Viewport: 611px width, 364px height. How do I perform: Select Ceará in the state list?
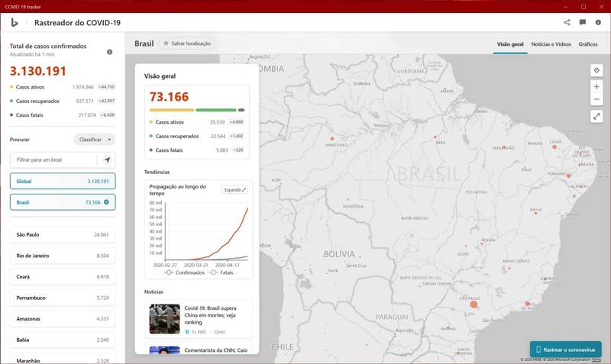pos(63,277)
